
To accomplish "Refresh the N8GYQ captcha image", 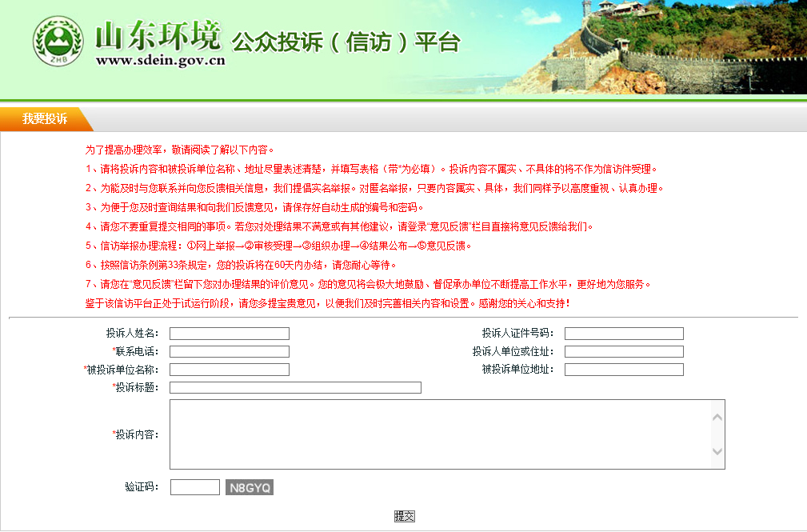I will (x=250, y=487).
